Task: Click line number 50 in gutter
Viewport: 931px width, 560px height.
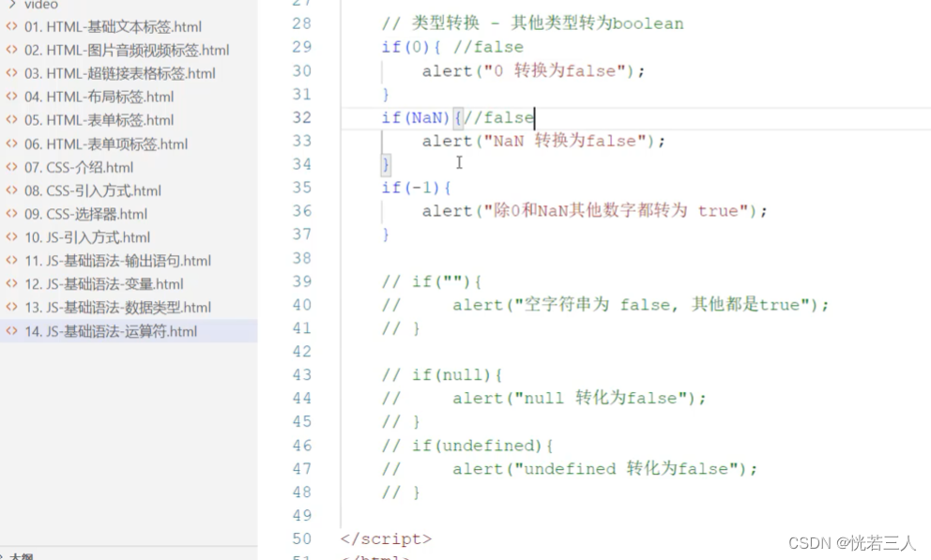Action: [x=301, y=538]
